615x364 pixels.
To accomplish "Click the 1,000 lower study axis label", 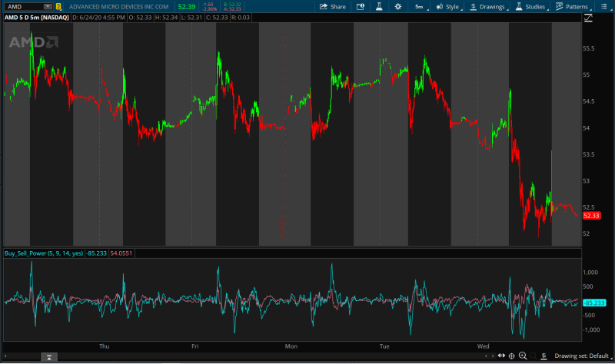I will click(590, 273).
